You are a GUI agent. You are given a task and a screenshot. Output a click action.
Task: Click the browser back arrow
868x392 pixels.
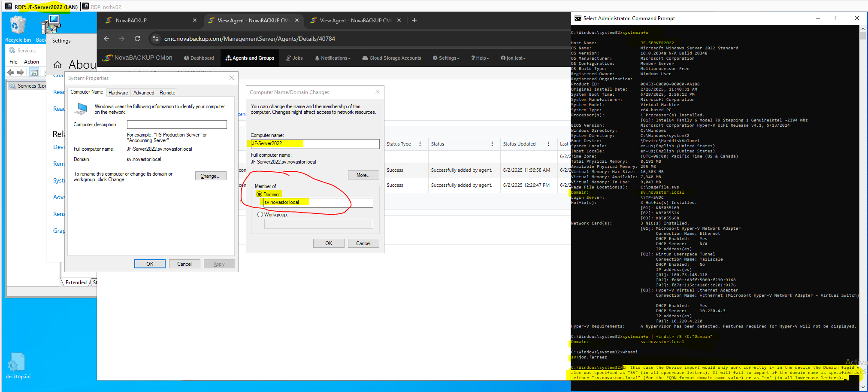106,39
